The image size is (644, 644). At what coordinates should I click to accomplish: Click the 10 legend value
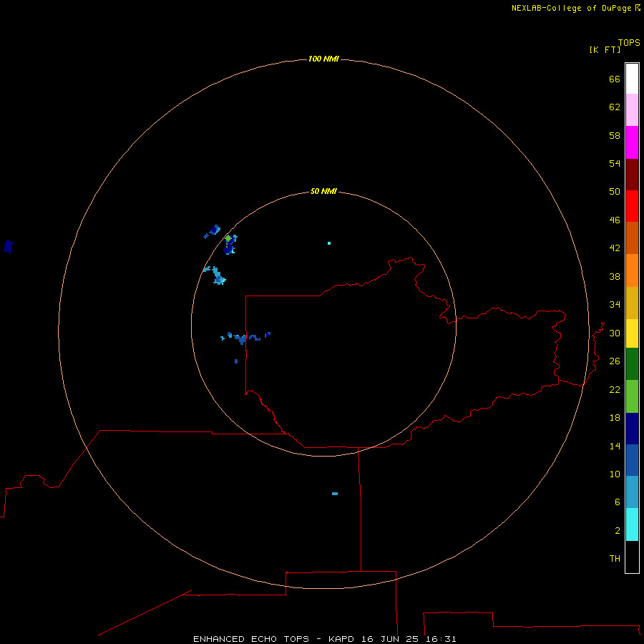(615, 474)
